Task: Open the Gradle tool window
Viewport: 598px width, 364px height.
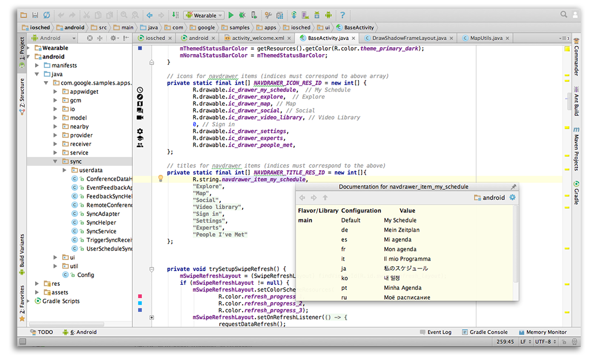Action: [576, 193]
